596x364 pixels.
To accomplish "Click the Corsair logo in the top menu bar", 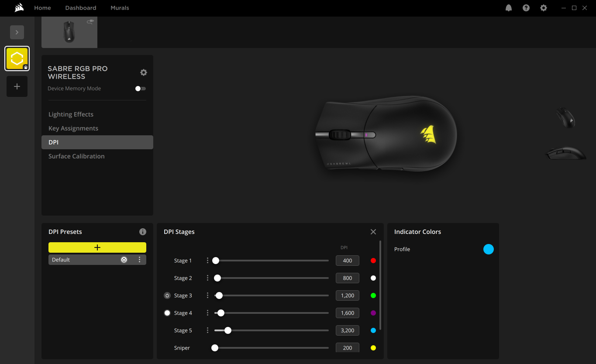I will point(18,7).
